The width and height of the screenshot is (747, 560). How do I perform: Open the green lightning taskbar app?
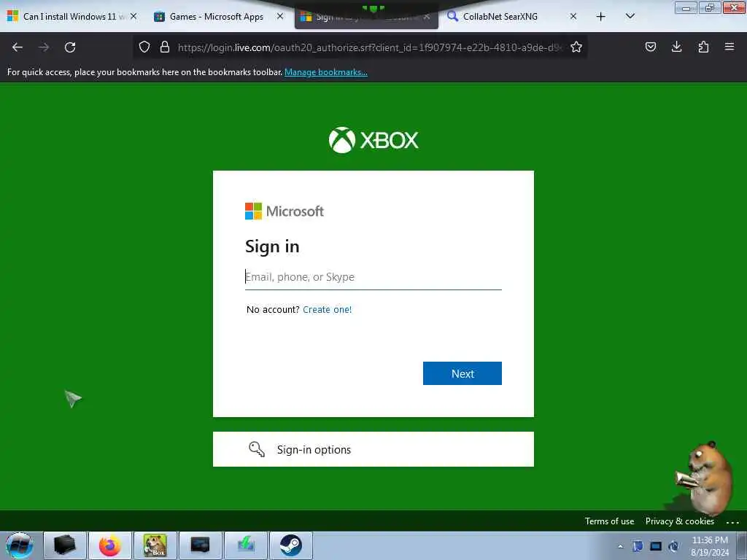coord(246,545)
